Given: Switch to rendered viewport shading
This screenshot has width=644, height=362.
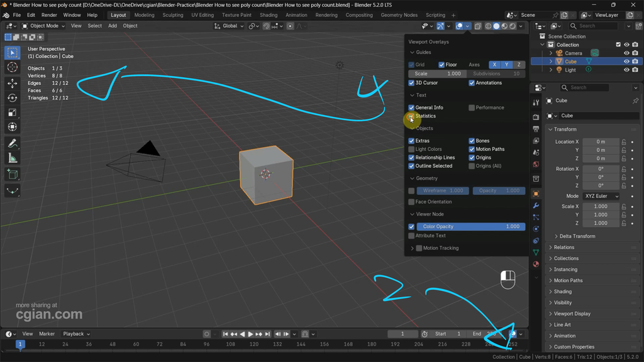Looking at the screenshot, I should pyautogui.click(x=513, y=26).
